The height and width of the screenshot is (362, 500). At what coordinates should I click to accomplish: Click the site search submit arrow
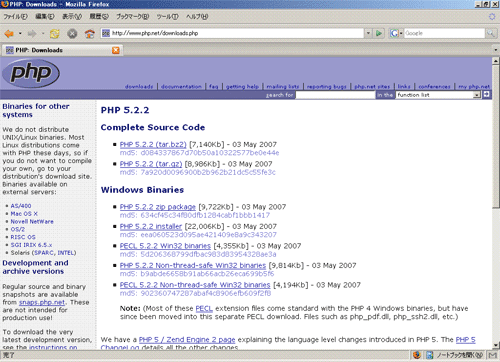point(487,95)
